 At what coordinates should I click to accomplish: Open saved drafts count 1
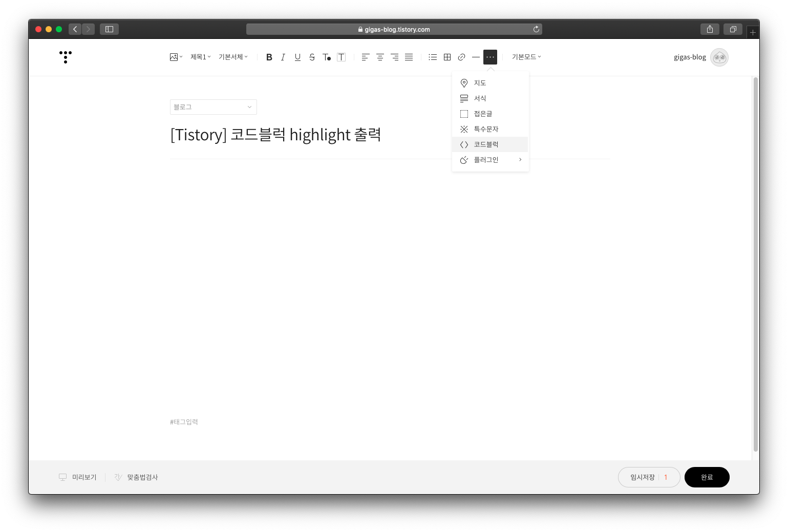point(666,477)
